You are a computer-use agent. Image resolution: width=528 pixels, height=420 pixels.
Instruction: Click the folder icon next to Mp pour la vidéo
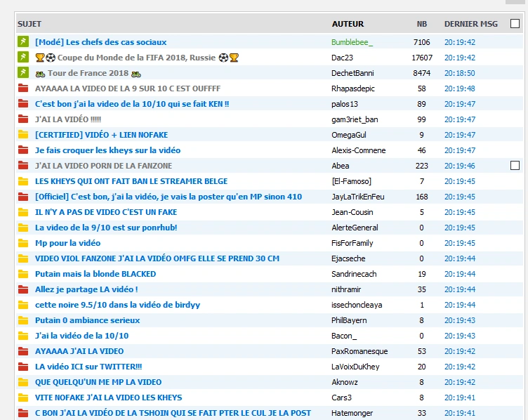click(23, 243)
